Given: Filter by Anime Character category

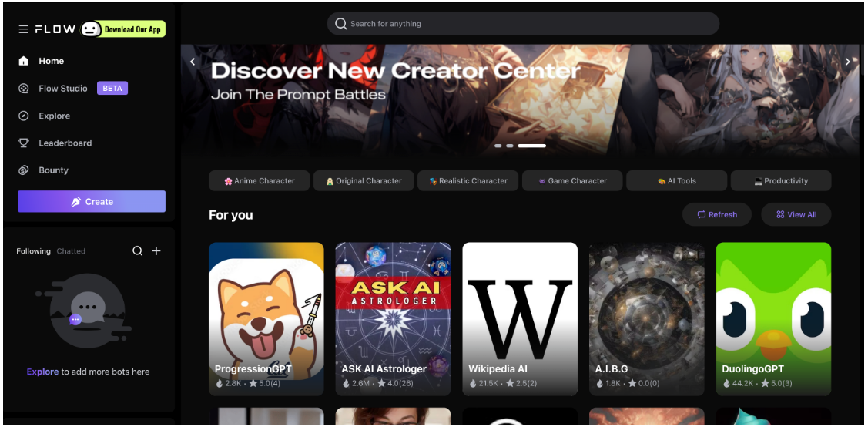Looking at the screenshot, I should (260, 181).
